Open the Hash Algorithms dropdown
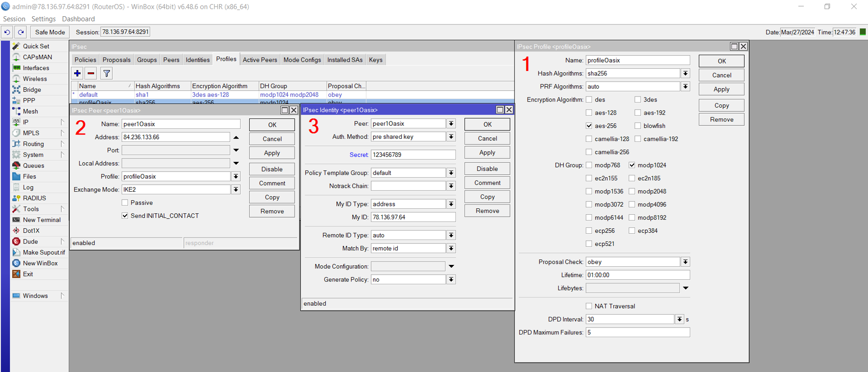This screenshot has width=868, height=372. click(685, 73)
